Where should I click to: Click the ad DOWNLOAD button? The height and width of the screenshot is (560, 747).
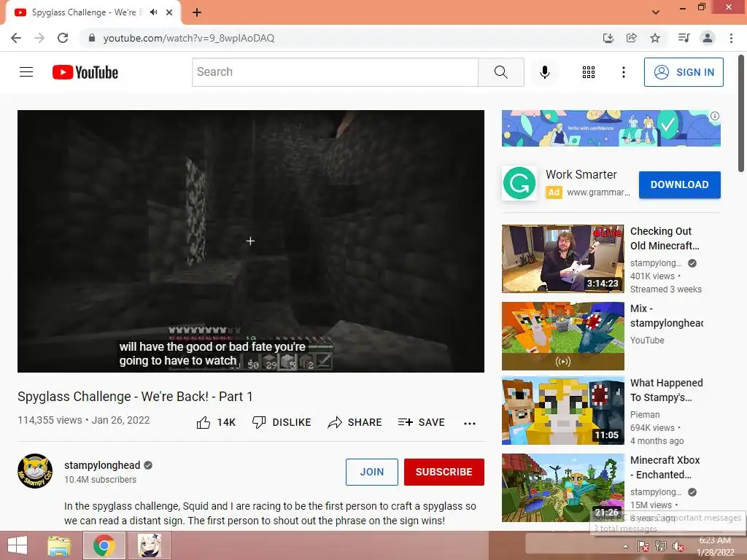(x=679, y=184)
